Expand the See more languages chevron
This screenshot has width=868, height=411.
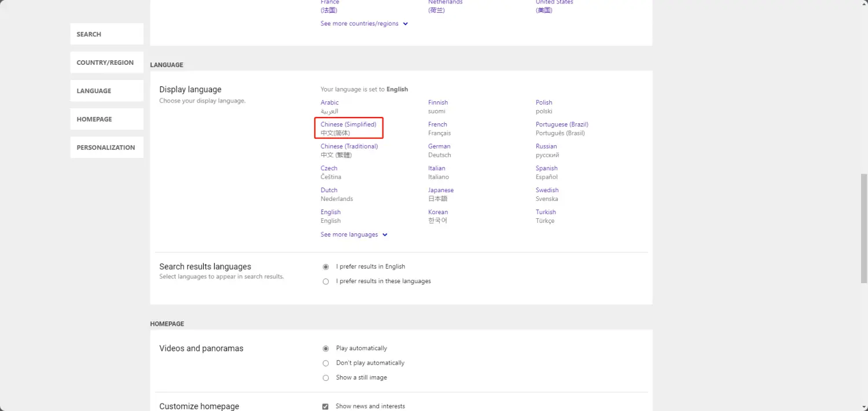[x=385, y=235]
